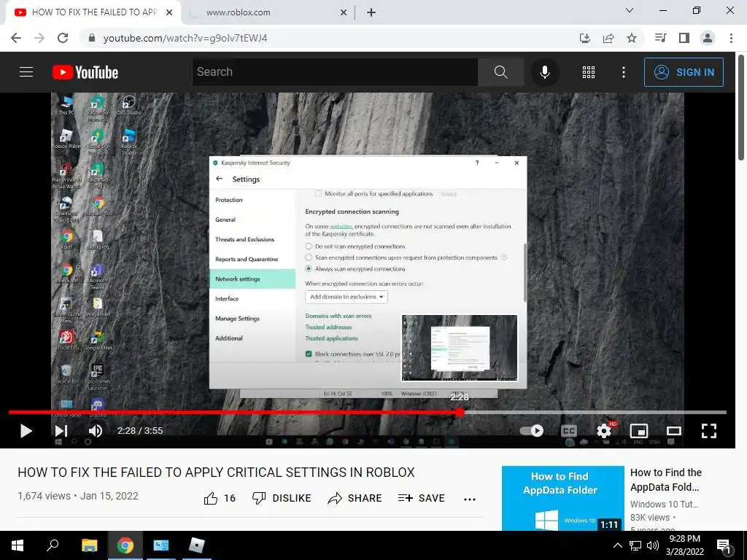Open player settings gear icon

[604, 431]
